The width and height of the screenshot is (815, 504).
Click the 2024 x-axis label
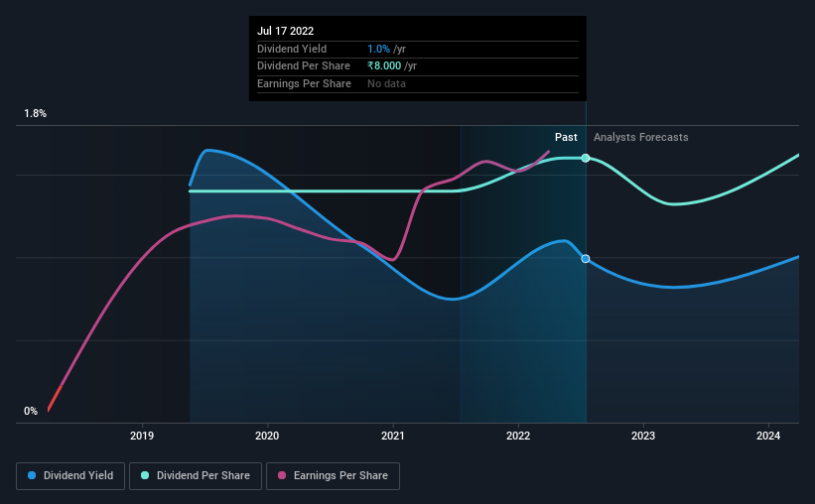point(768,436)
